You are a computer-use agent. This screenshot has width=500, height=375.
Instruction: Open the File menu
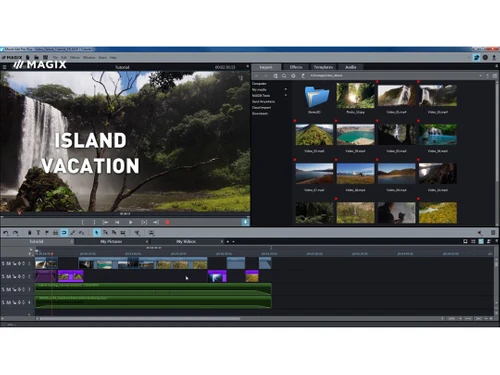coord(55,58)
